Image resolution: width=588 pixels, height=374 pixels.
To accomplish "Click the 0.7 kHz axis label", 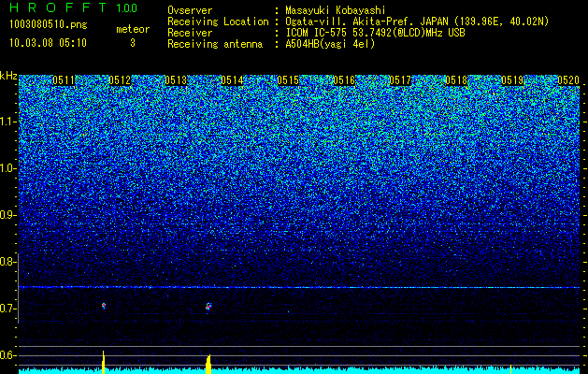I will (x=6, y=309).
